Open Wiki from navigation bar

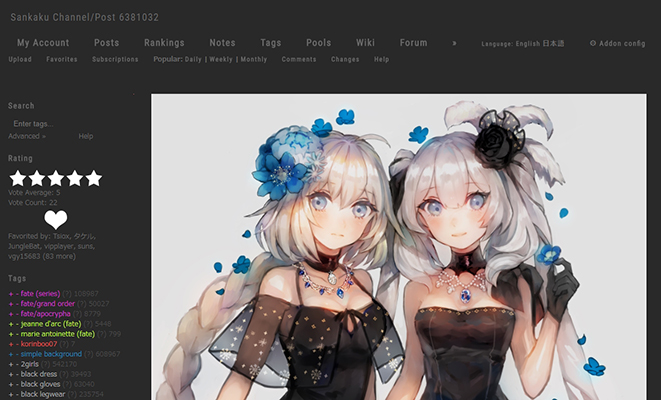(x=365, y=43)
